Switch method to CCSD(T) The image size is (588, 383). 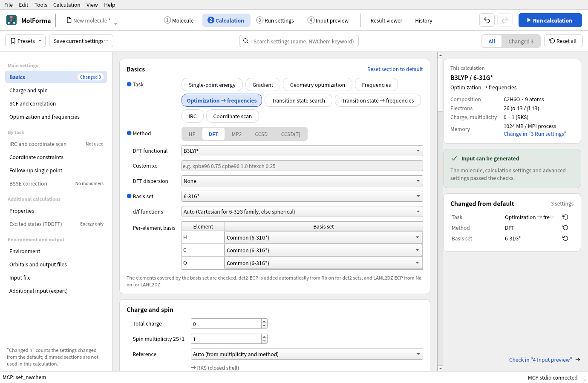291,134
